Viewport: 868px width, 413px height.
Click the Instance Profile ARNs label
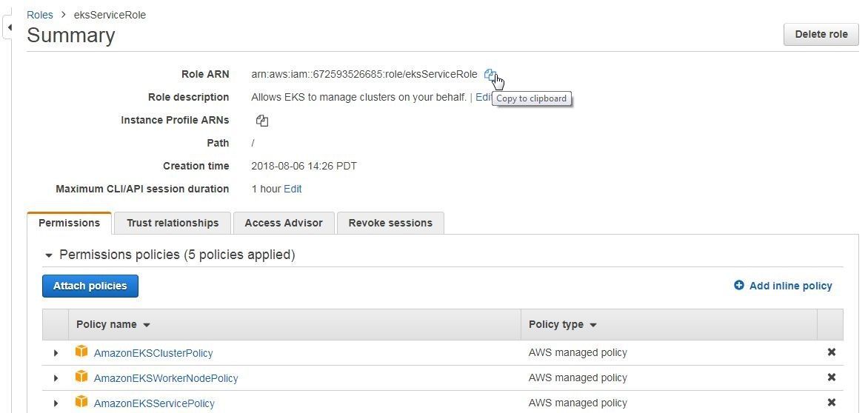point(175,120)
